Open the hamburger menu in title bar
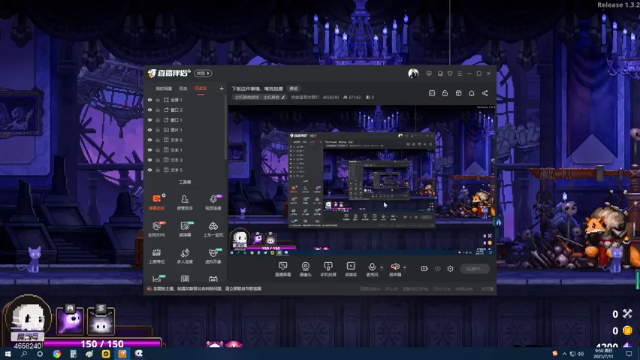Image resolution: width=640 pixels, height=360 pixels. click(x=460, y=73)
